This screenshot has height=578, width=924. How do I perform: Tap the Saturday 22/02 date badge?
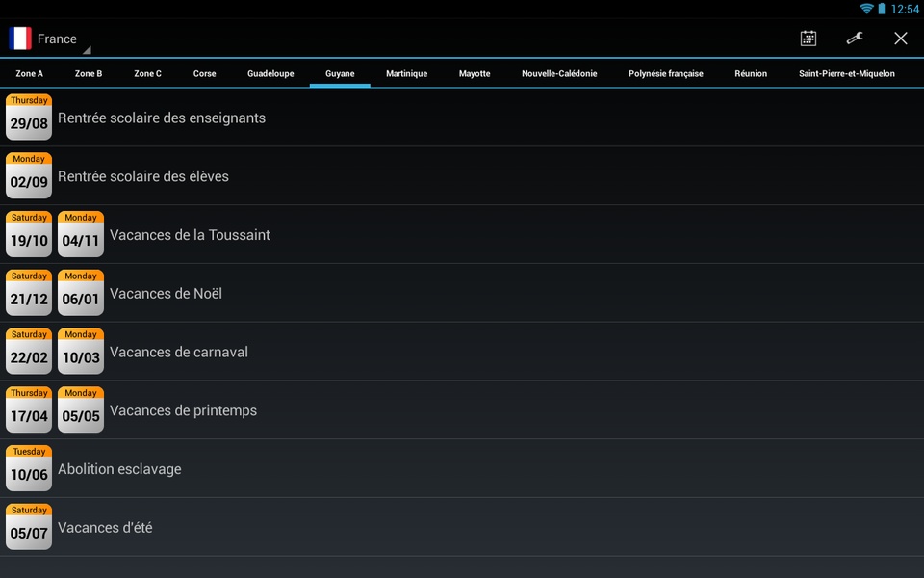pyautogui.click(x=29, y=351)
